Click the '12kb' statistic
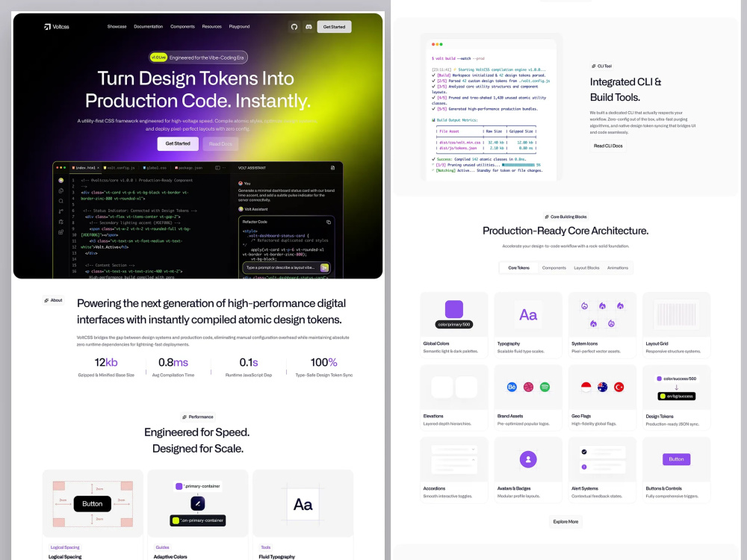This screenshot has width=747, height=560. (106, 362)
